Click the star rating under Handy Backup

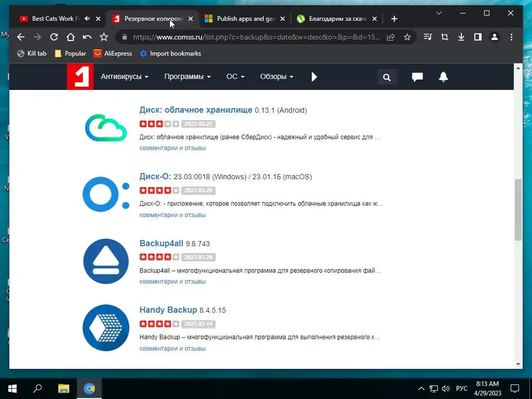pyautogui.click(x=159, y=324)
